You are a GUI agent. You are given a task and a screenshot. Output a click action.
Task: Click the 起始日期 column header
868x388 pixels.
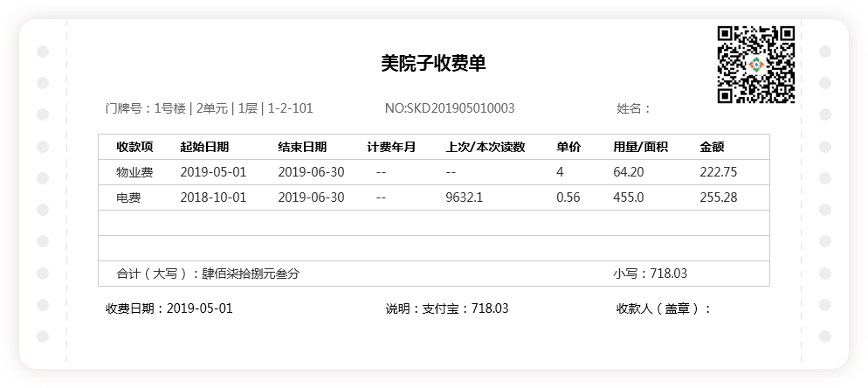204,147
